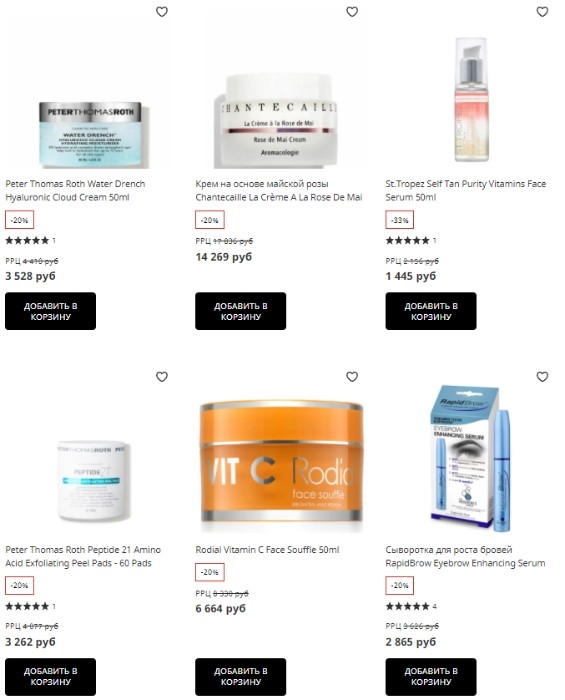
Task: Add Chantecaille cream to cart
Action: click(241, 311)
